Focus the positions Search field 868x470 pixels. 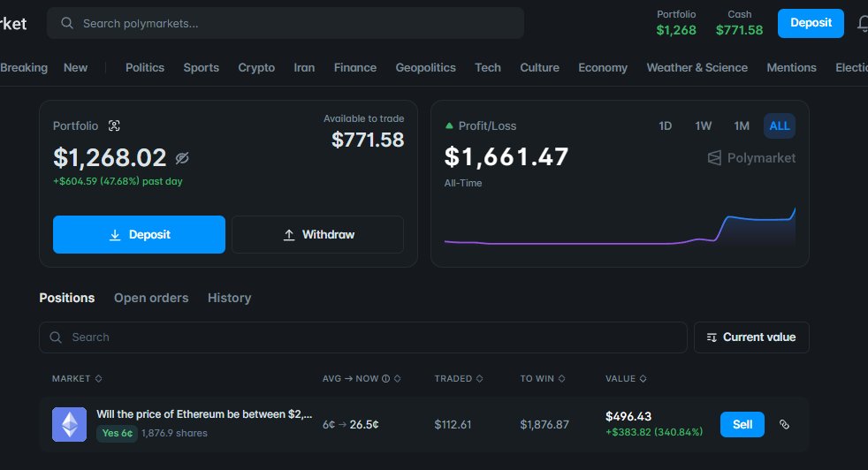[363, 337]
